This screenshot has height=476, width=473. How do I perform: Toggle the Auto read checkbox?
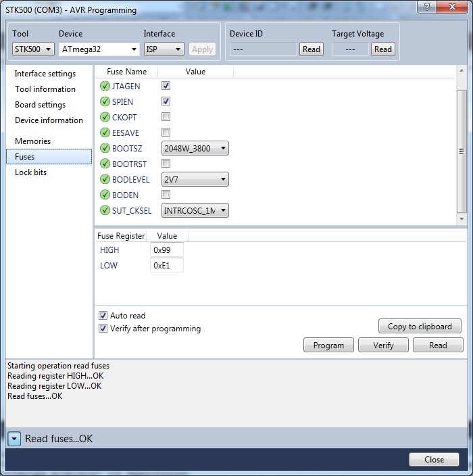pyautogui.click(x=103, y=315)
